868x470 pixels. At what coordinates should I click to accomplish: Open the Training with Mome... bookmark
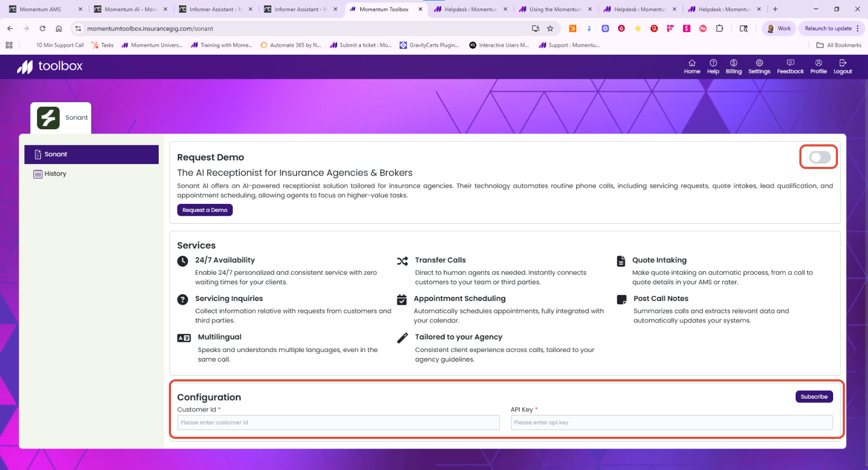[222, 45]
